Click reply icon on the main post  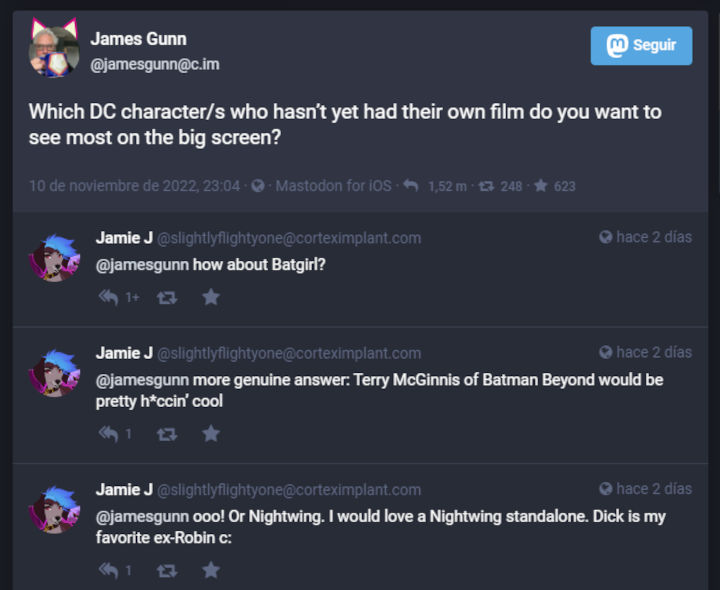410,186
